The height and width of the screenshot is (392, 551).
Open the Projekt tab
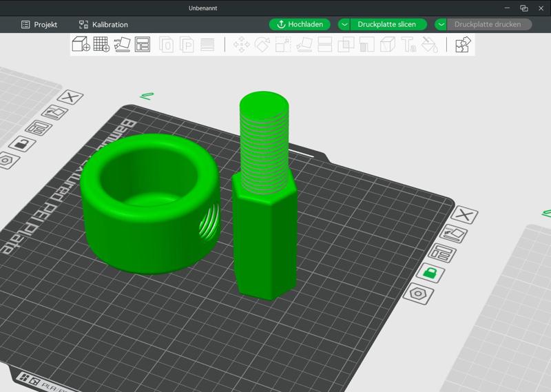click(x=39, y=24)
